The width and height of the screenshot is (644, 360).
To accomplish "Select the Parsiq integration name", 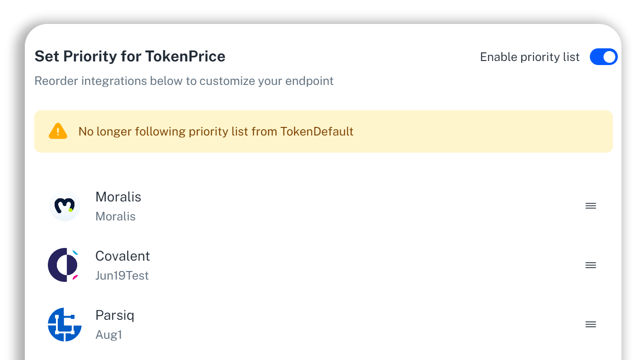I will (115, 315).
